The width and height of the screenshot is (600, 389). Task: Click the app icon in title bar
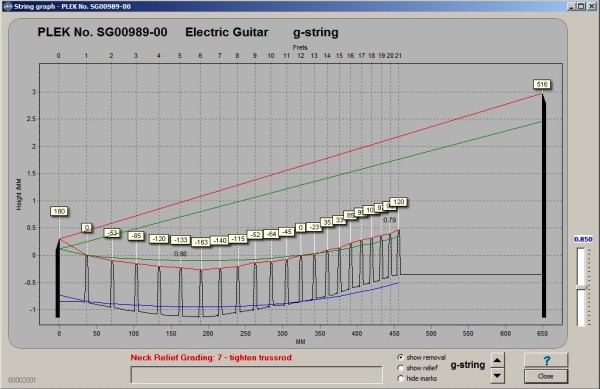(8, 6)
